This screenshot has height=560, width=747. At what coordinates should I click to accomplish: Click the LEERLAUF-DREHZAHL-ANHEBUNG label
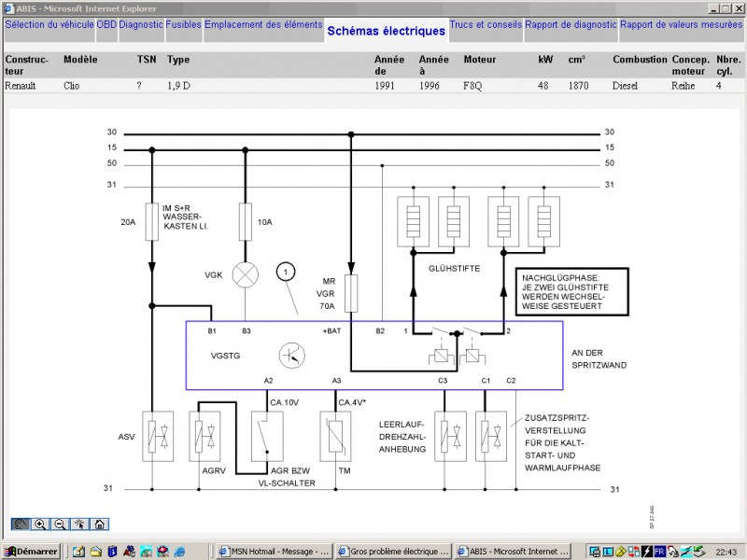[402, 437]
